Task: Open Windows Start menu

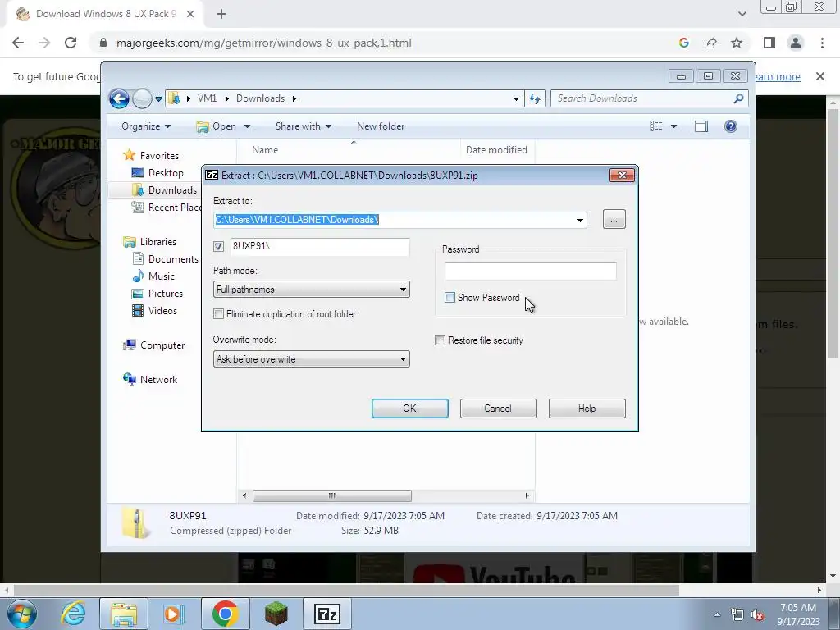Action: tap(22, 614)
